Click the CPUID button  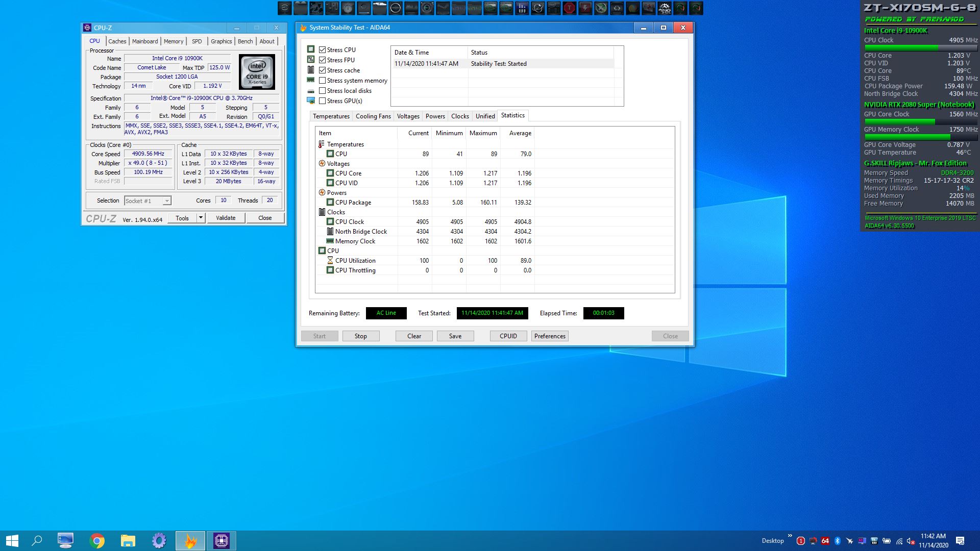(508, 336)
